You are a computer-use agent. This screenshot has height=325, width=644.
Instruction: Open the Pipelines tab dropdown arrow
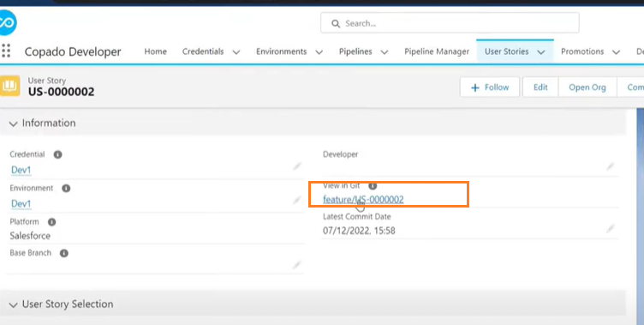pos(385,52)
